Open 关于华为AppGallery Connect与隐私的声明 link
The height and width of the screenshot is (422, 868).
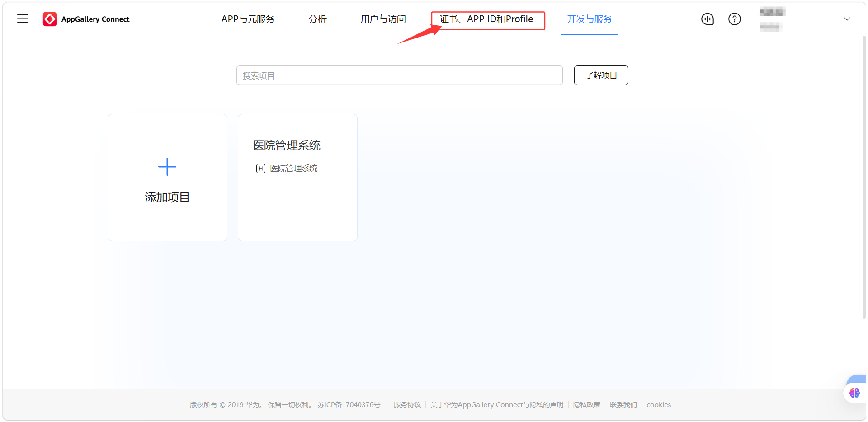pyautogui.click(x=497, y=405)
